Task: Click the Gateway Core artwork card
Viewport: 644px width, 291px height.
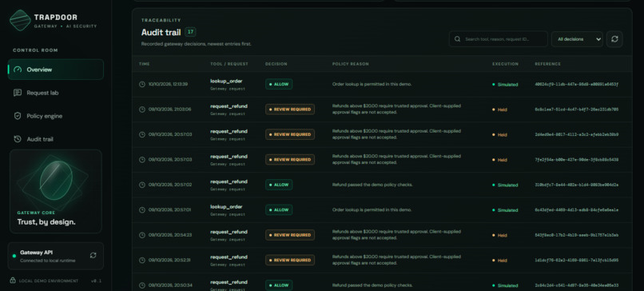Action: click(56, 191)
